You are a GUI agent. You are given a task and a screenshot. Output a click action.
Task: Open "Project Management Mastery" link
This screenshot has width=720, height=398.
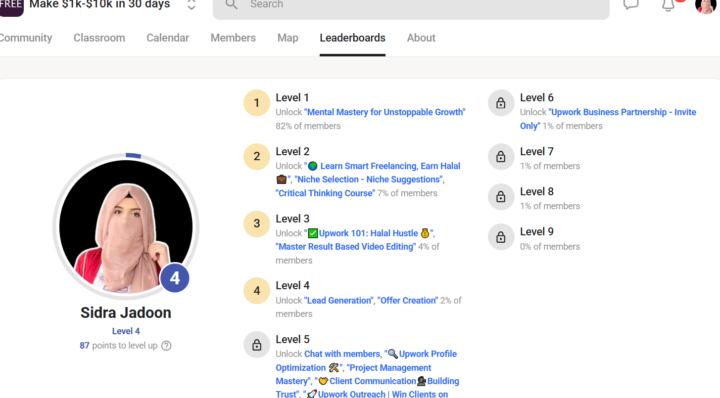[354, 374]
